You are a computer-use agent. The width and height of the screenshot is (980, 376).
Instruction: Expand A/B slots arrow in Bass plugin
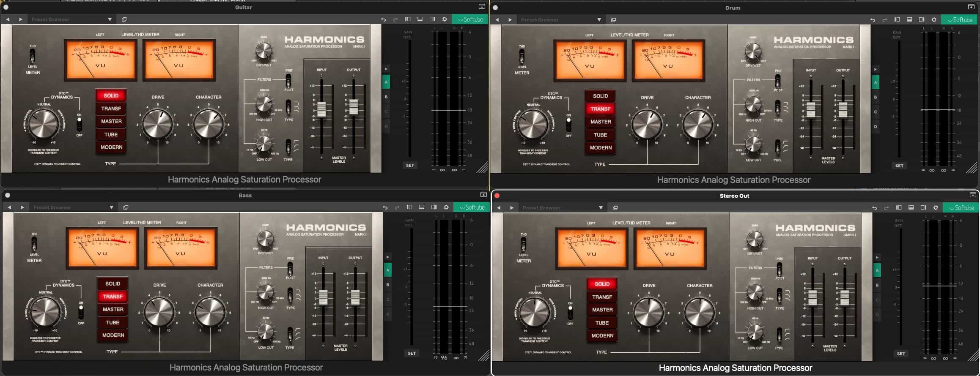point(388,257)
